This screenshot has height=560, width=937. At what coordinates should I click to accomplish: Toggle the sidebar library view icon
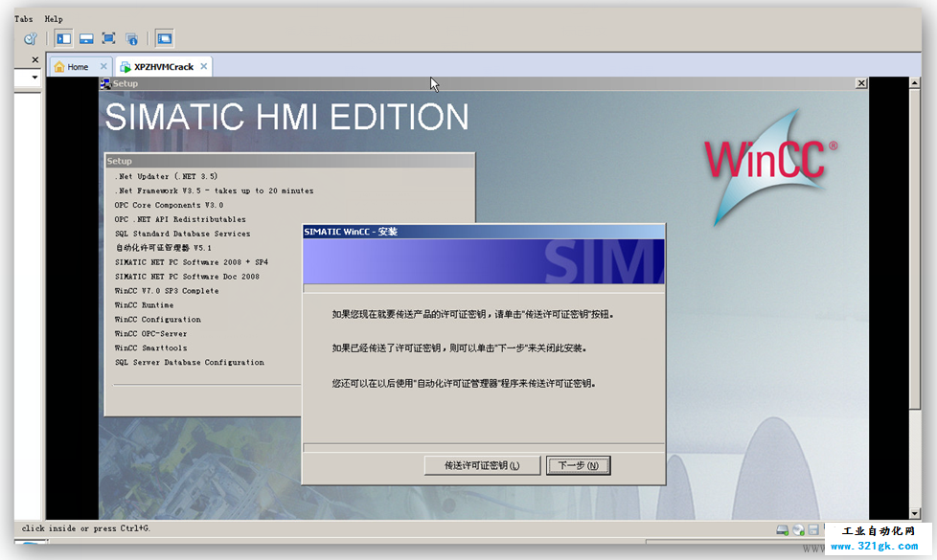coord(63,39)
